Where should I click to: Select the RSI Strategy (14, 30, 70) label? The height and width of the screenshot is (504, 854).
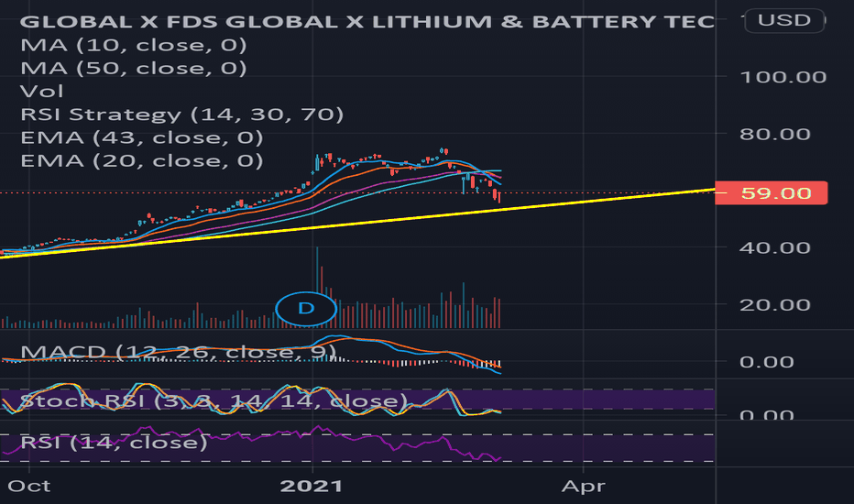click(x=182, y=115)
